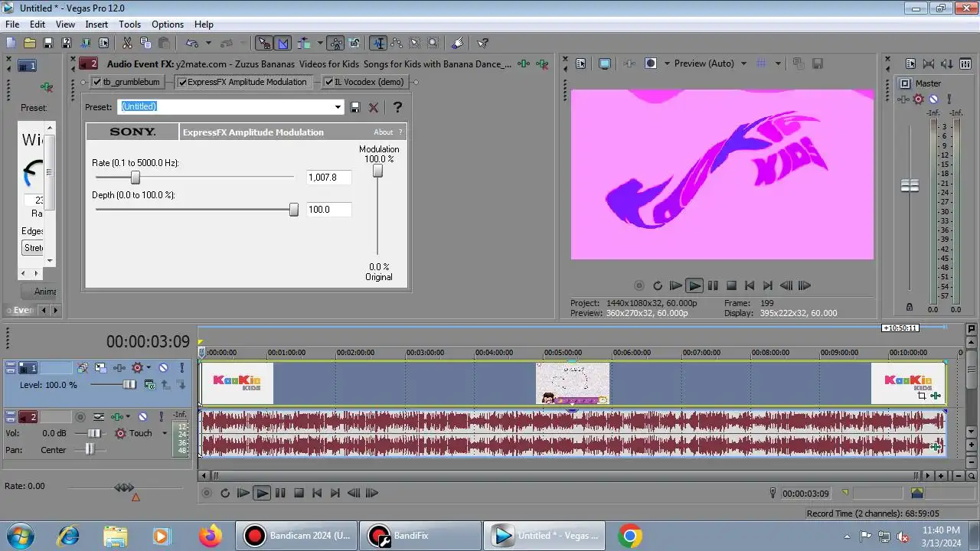
Task: Click the Cut scissors toolbar icon
Action: (126, 43)
